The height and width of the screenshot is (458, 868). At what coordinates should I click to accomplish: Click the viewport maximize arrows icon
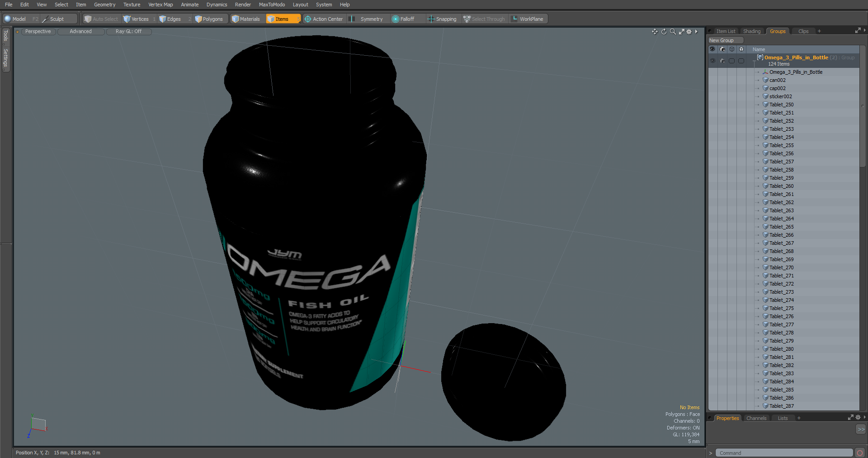681,32
